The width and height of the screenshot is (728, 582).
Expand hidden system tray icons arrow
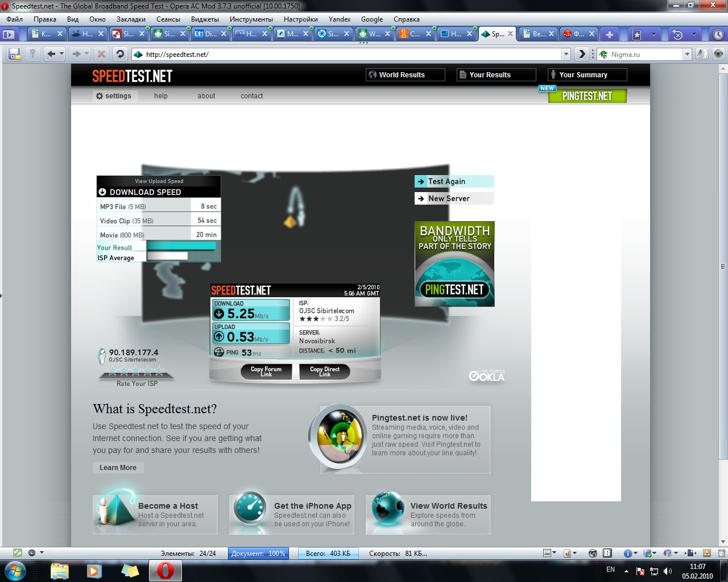(x=626, y=571)
